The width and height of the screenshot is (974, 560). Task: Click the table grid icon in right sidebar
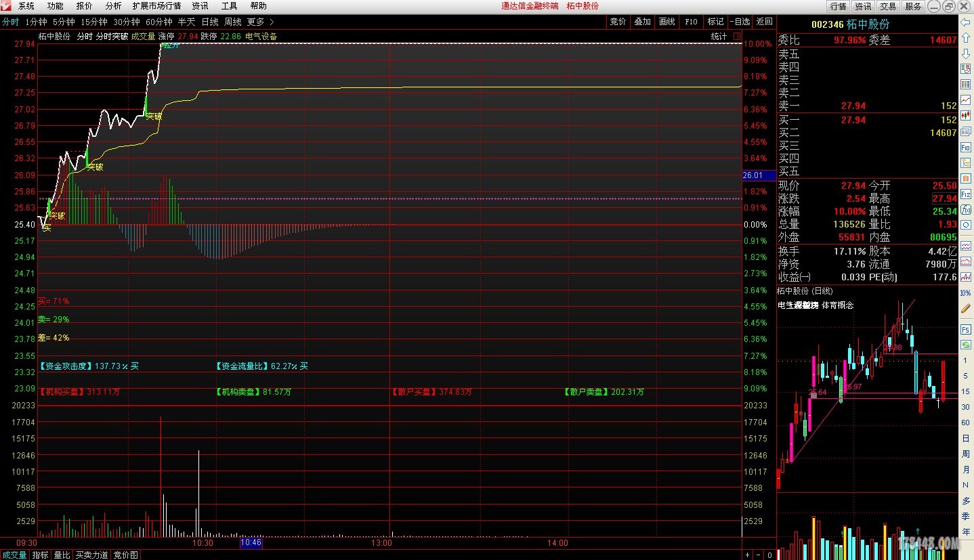965,85
